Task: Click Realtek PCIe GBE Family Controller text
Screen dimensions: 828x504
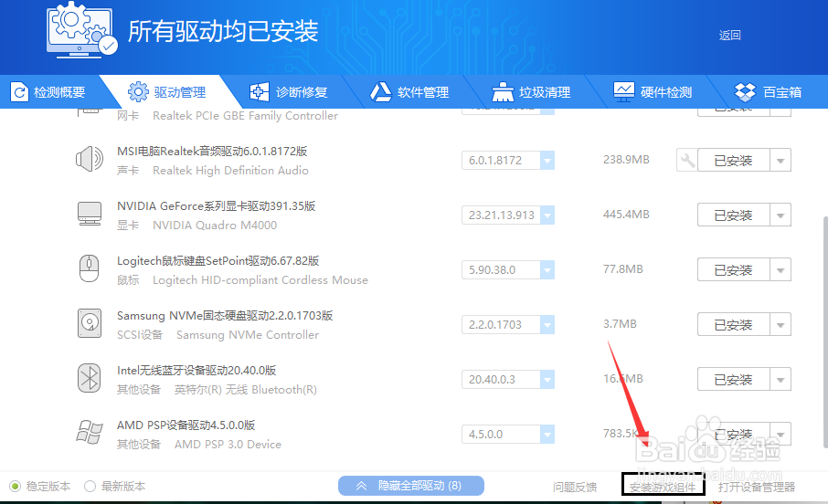Action: coord(245,116)
